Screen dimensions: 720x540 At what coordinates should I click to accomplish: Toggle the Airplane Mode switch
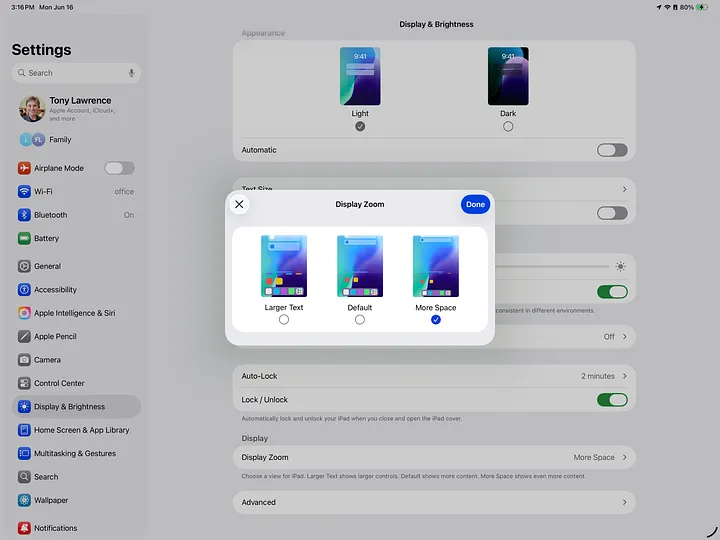119,168
